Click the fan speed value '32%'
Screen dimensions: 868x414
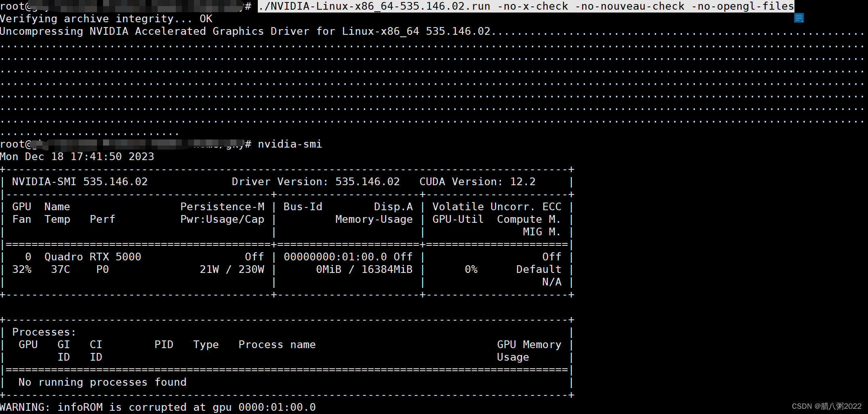[22, 270]
